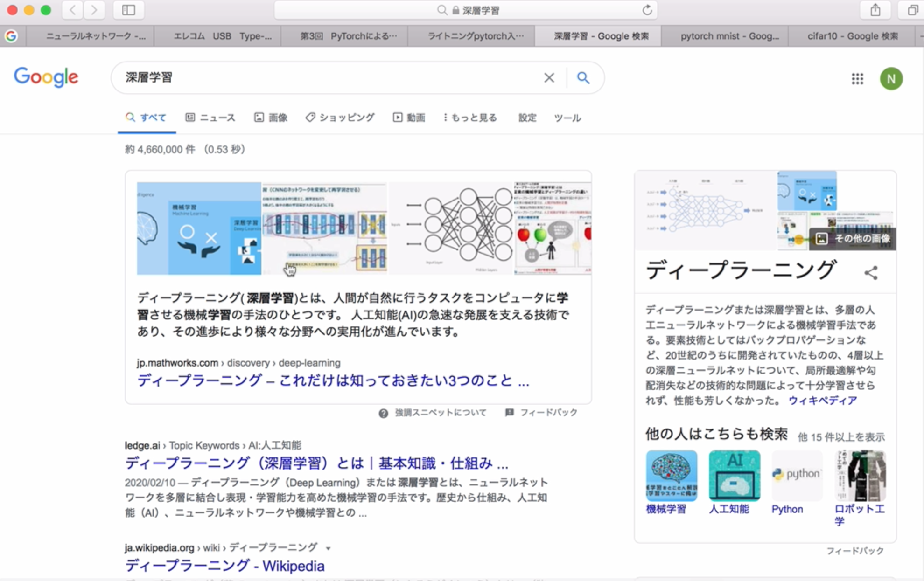Click the Google logo
Viewport: 924px width, 581px height.
pyautogui.click(x=46, y=77)
